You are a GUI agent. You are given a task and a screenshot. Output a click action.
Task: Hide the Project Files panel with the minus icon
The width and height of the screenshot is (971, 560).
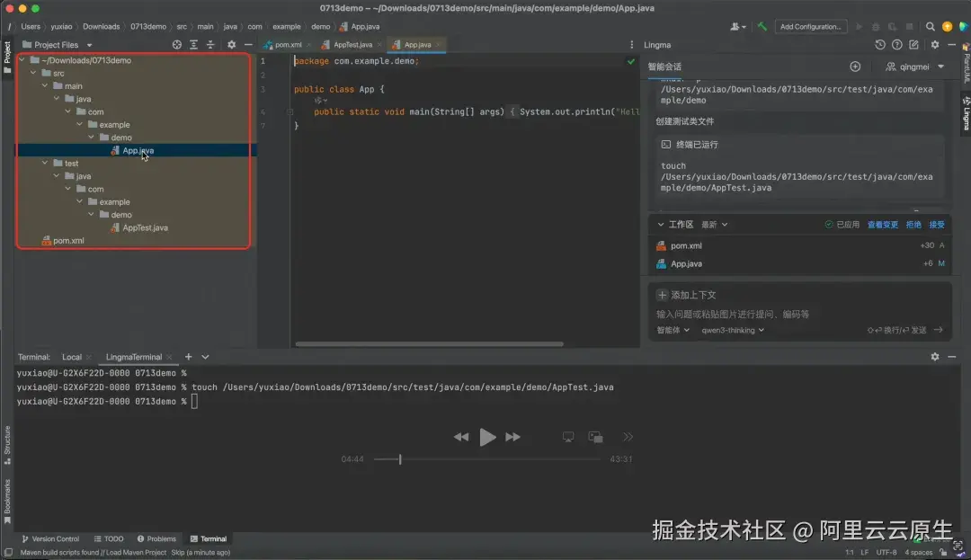[248, 45]
